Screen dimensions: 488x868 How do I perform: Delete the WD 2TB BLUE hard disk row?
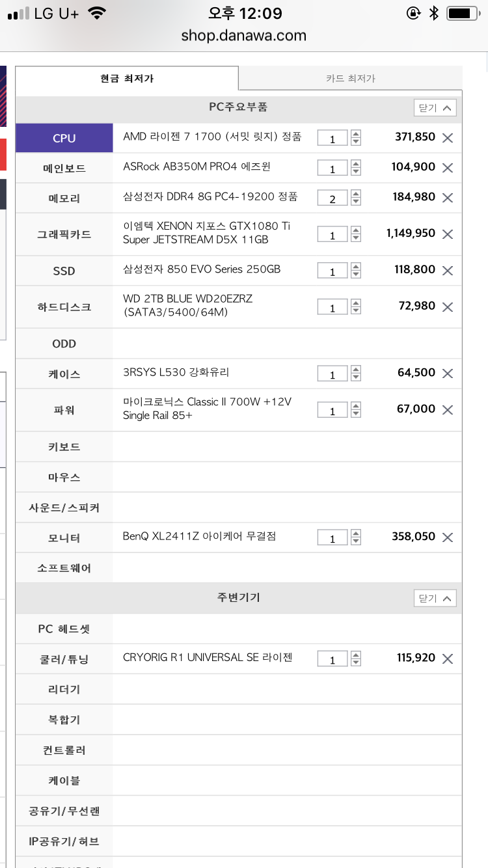(x=448, y=307)
